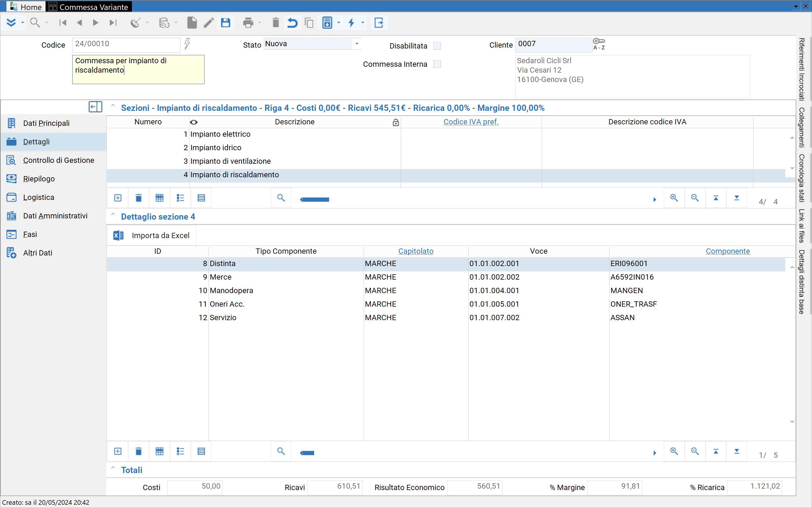812x508 pixels.
Task: Search within the Sezioni grid
Action: pyautogui.click(x=281, y=198)
